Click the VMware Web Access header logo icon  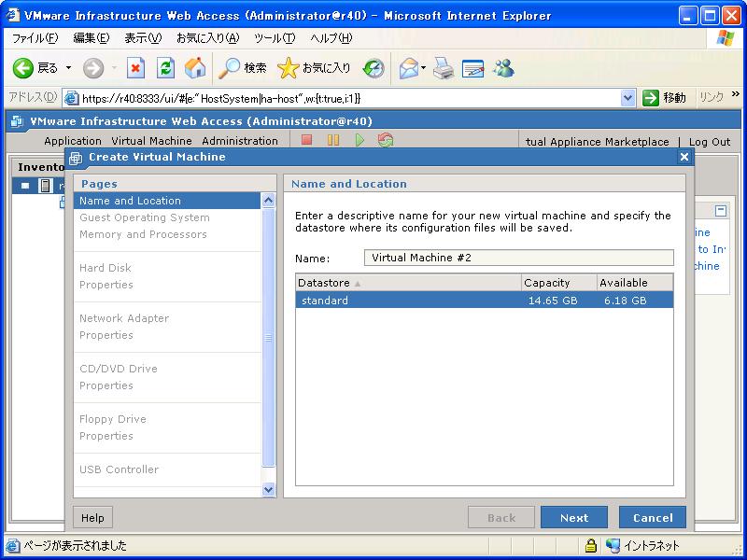tap(17, 121)
